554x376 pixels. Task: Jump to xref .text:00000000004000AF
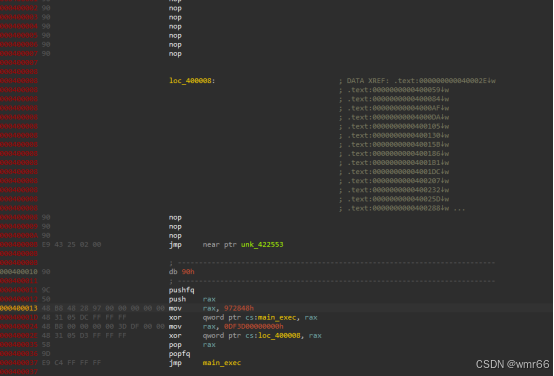tap(398, 108)
